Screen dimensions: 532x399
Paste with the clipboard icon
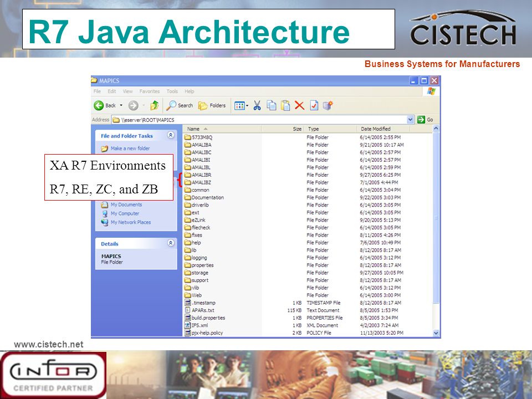click(x=286, y=105)
